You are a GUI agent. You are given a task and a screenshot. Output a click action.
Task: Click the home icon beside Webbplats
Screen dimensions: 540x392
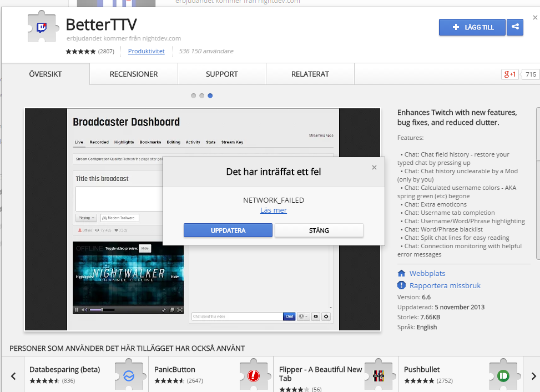[402, 273]
